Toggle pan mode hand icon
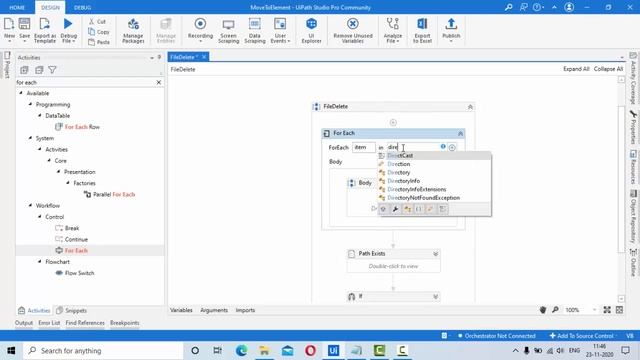Screen dimensions: 640x360 pos(543,310)
